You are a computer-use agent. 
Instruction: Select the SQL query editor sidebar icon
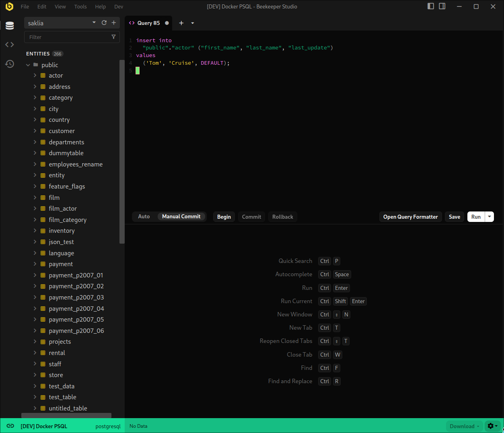tap(9, 44)
